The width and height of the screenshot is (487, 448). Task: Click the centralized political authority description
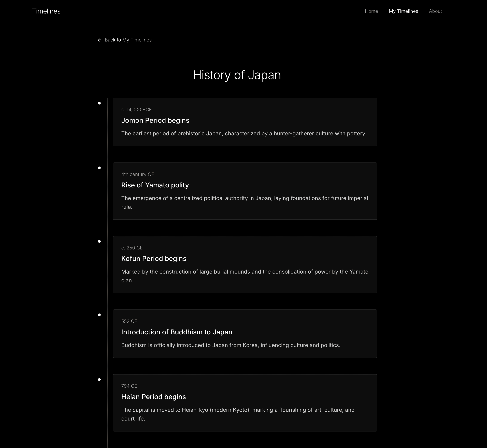245,203
